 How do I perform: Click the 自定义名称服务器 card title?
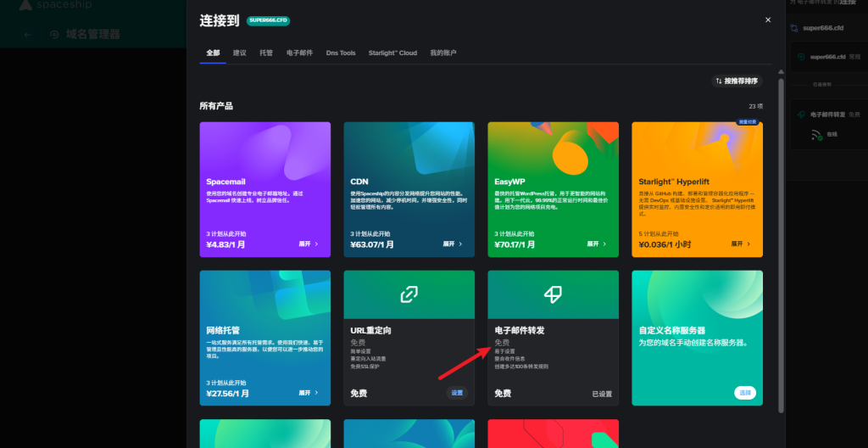point(672,330)
